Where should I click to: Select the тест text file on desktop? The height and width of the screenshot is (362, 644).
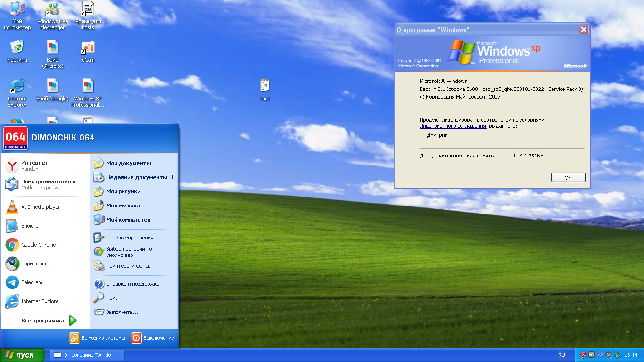coord(264,87)
